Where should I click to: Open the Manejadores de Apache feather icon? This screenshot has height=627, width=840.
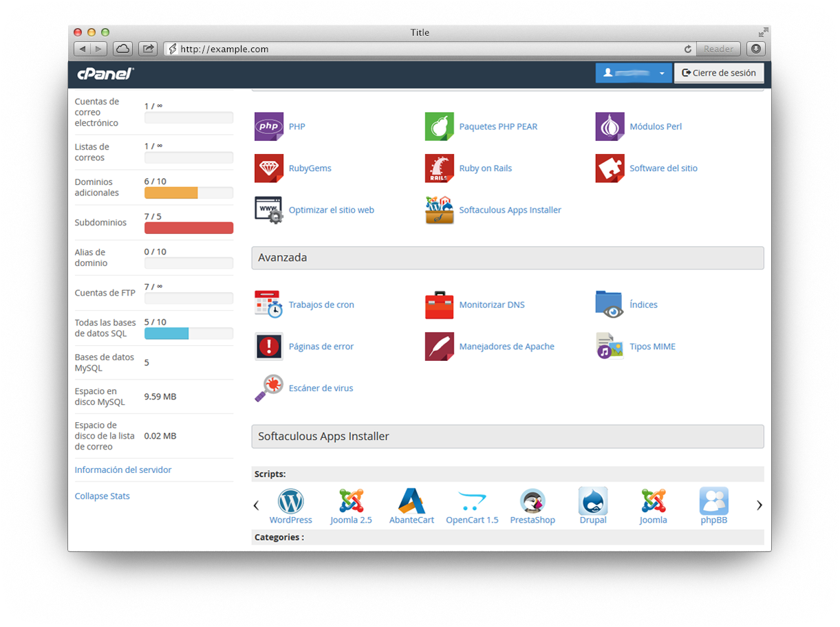click(x=439, y=346)
